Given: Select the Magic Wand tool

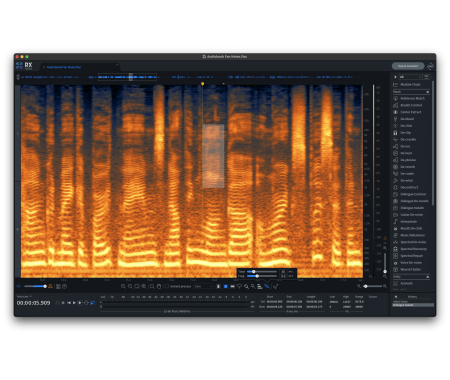Looking at the screenshot, I should click(253, 286).
